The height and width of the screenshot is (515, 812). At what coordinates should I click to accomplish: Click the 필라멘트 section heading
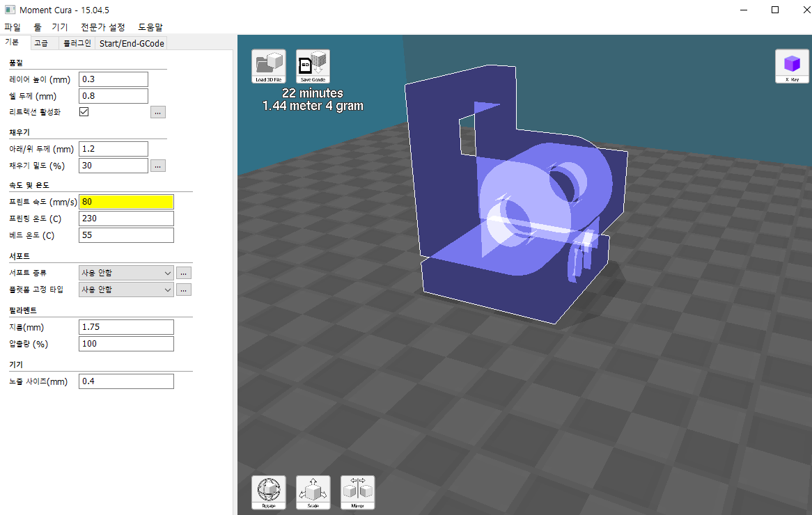23,310
